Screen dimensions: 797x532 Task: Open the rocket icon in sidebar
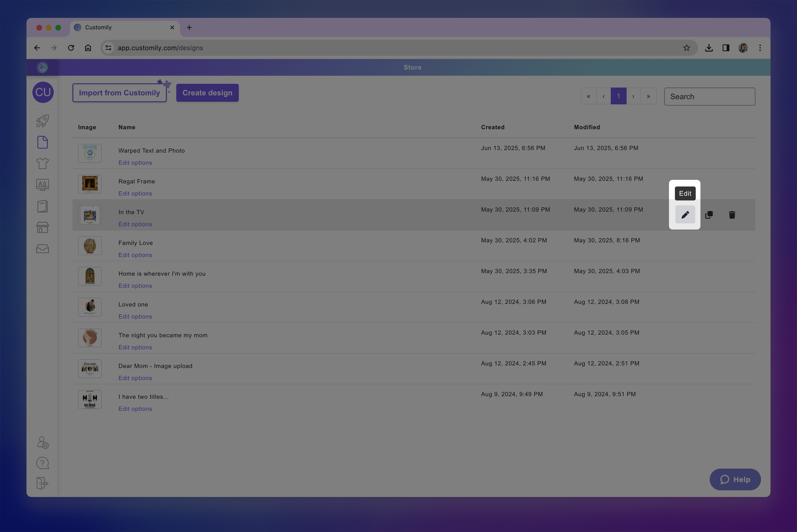point(42,121)
